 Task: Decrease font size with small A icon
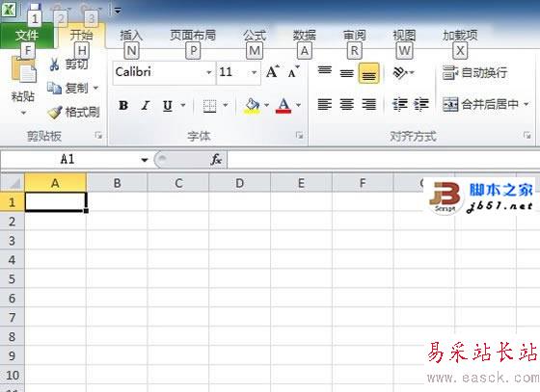pos(293,72)
